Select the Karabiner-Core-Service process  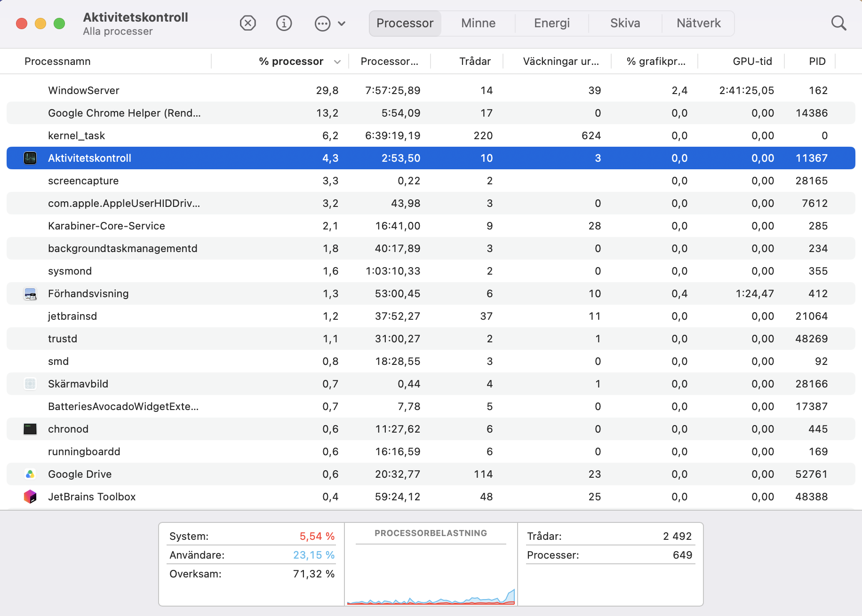click(x=431, y=226)
